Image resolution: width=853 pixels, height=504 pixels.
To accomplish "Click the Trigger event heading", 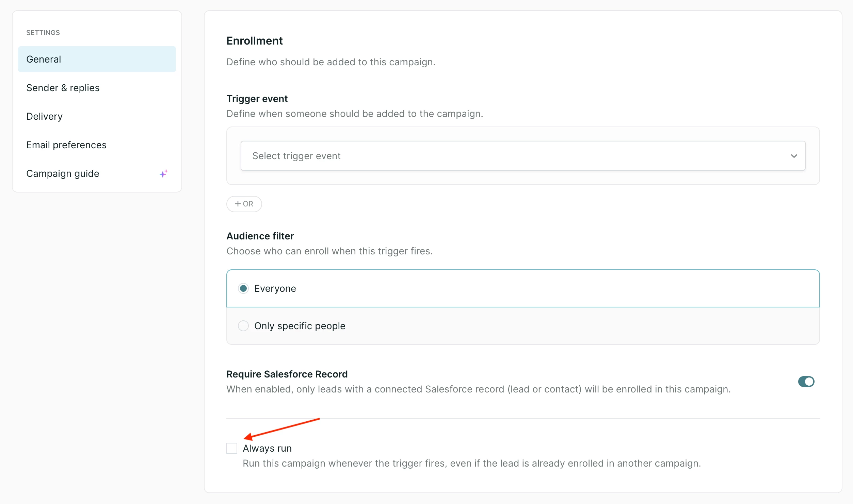I will 257,99.
